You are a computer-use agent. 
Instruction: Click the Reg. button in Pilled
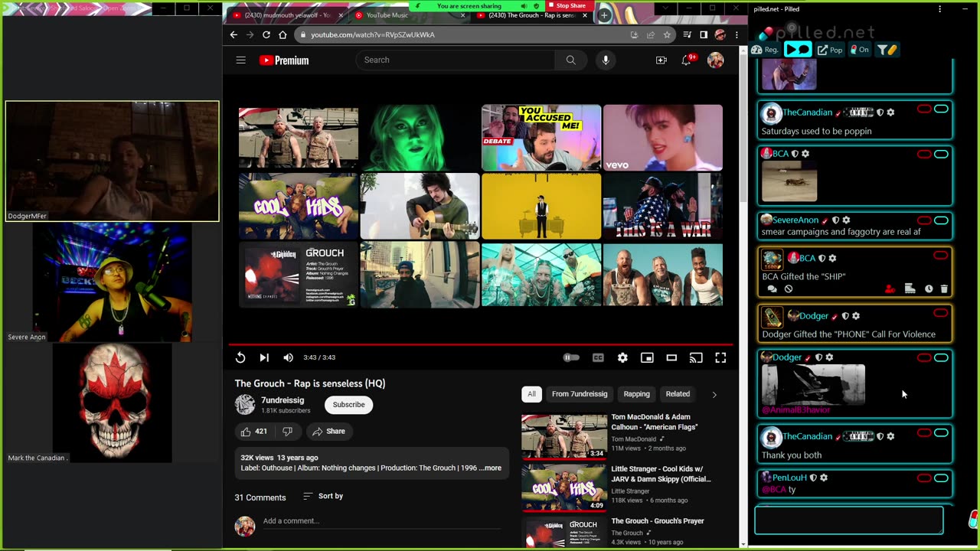pyautogui.click(x=766, y=50)
